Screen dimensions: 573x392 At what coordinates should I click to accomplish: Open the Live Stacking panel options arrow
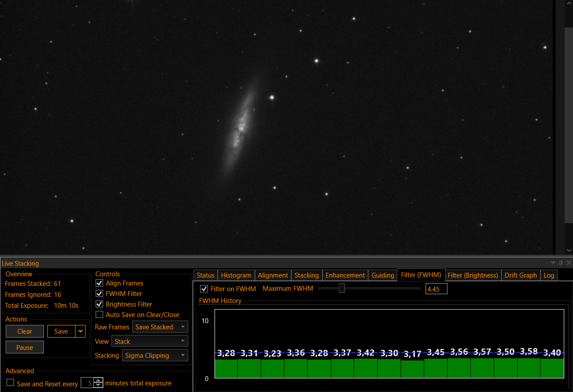(553, 263)
